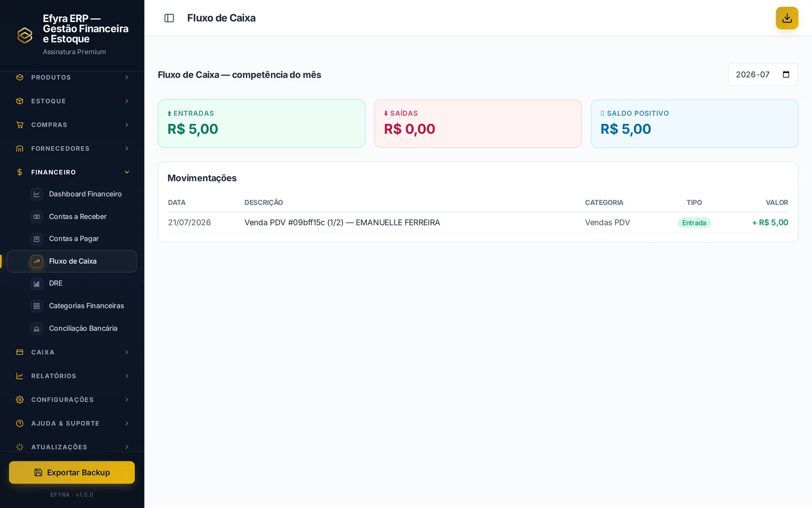Click the DRE bar chart icon
812x508 pixels.
click(37, 283)
